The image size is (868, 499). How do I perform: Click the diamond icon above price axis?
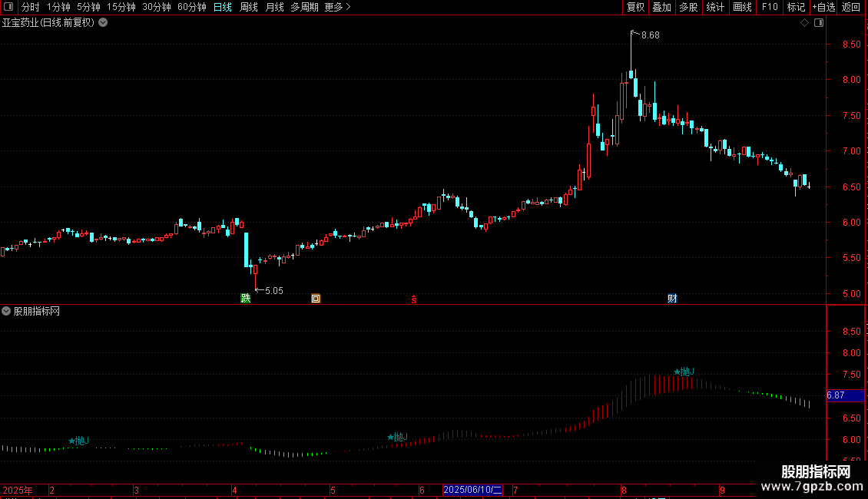click(x=805, y=23)
